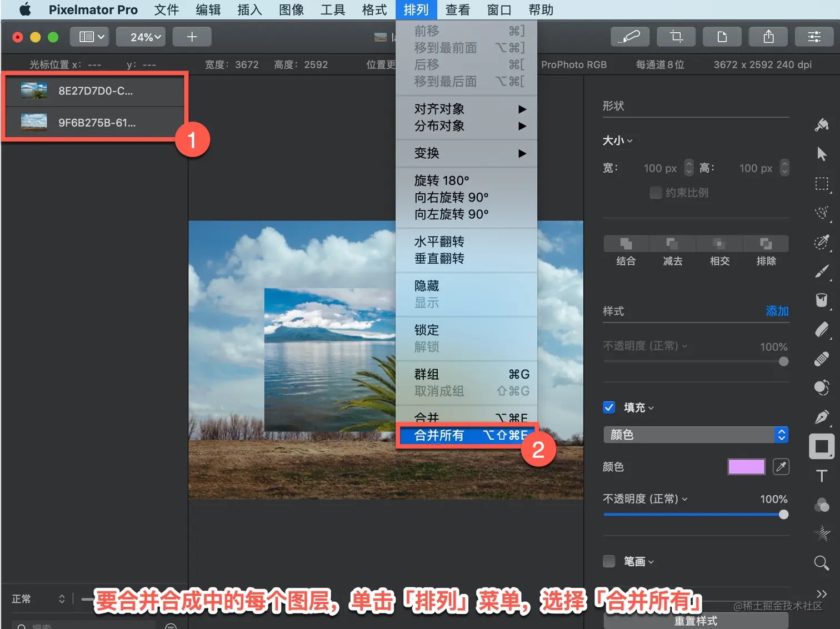Viewport: 840px width, 629px height.
Task: Click the 添加 style link
Action: [777, 311]
